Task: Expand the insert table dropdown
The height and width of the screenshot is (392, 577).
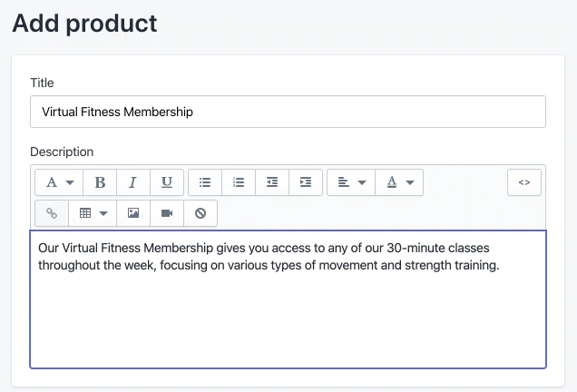Action: pos(93,213)
